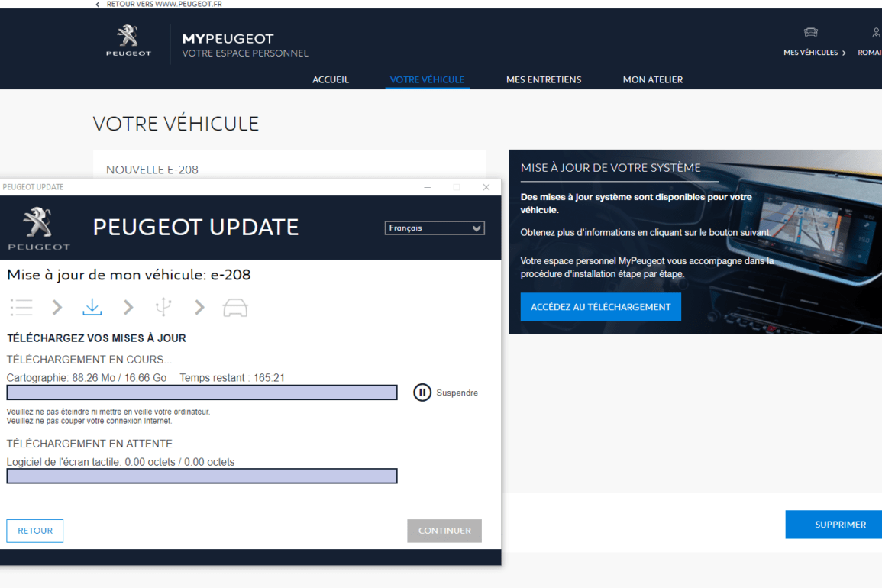Viewport: 882px width, 588px height.
Task: Click the Accédez au téléchargement button
Action: pos(600,307)
